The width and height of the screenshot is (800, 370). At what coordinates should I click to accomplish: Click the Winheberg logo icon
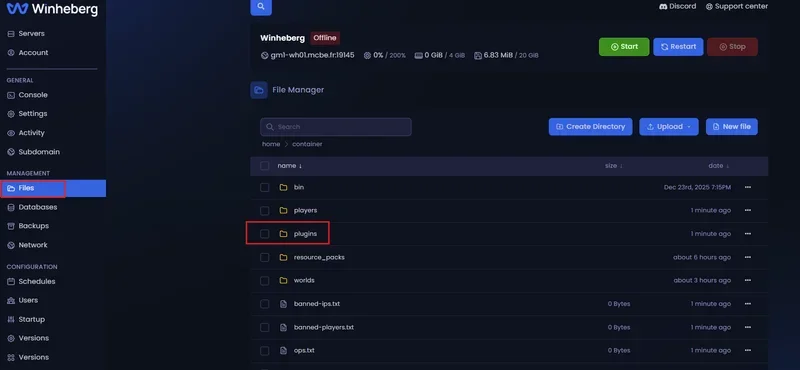pyautogui.click(x=17, y=8)
